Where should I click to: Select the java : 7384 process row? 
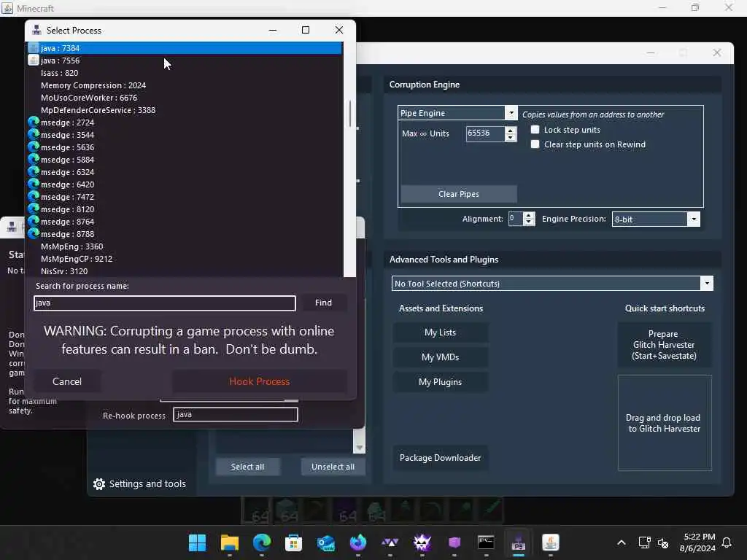click(x=185, y=48)
